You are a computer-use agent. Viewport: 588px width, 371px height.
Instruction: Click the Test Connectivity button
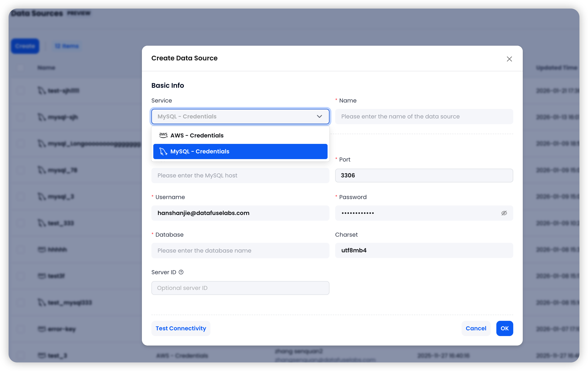(181, 328)
